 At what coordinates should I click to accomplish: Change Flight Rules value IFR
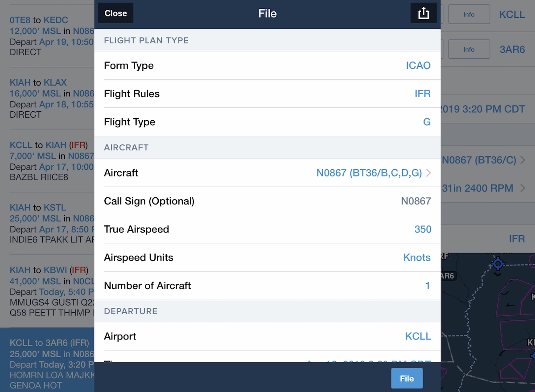point(267,94)
